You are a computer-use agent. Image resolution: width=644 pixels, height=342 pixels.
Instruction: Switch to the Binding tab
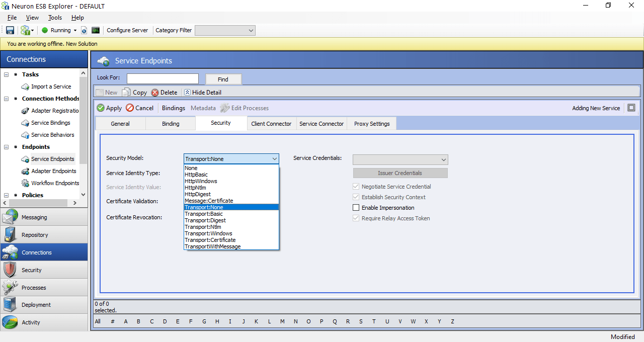pyautogui.click(x=171, y=124)
